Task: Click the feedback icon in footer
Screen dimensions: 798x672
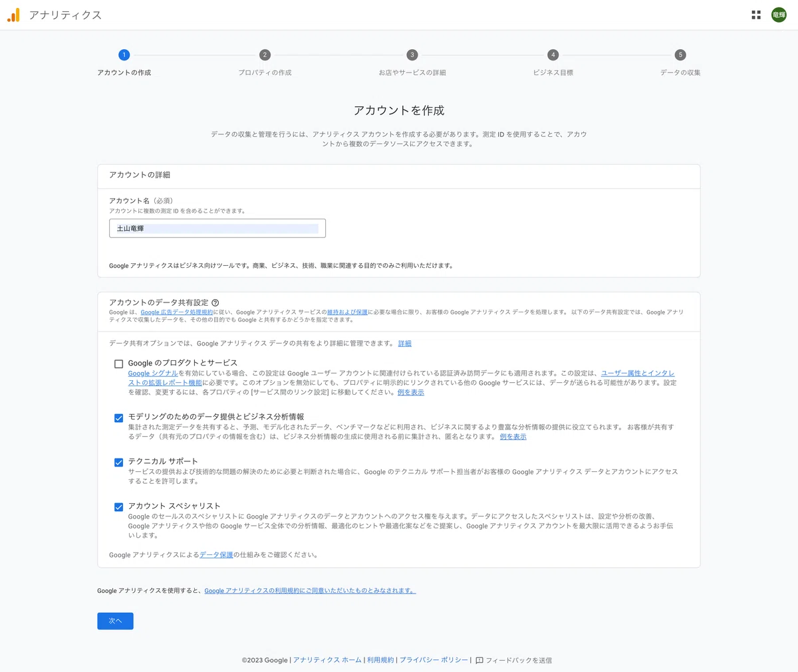Action: pos(479,661)
